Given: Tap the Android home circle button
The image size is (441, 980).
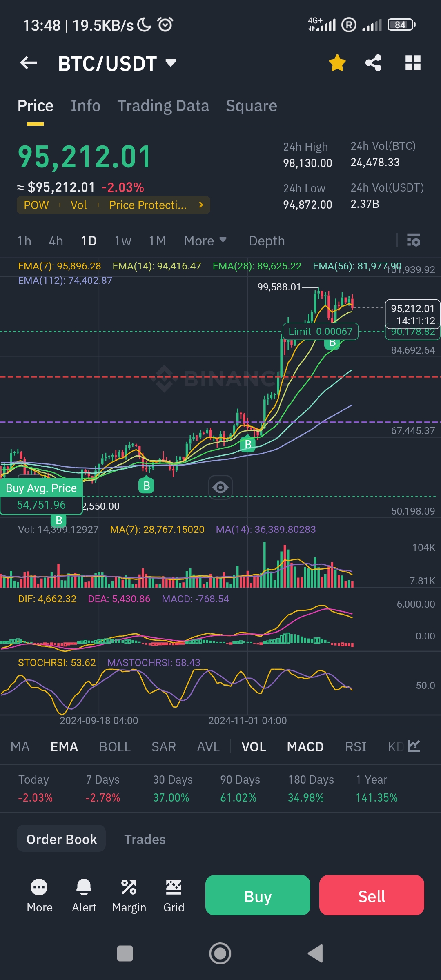Looking at the screenshot, I should 220,953.
